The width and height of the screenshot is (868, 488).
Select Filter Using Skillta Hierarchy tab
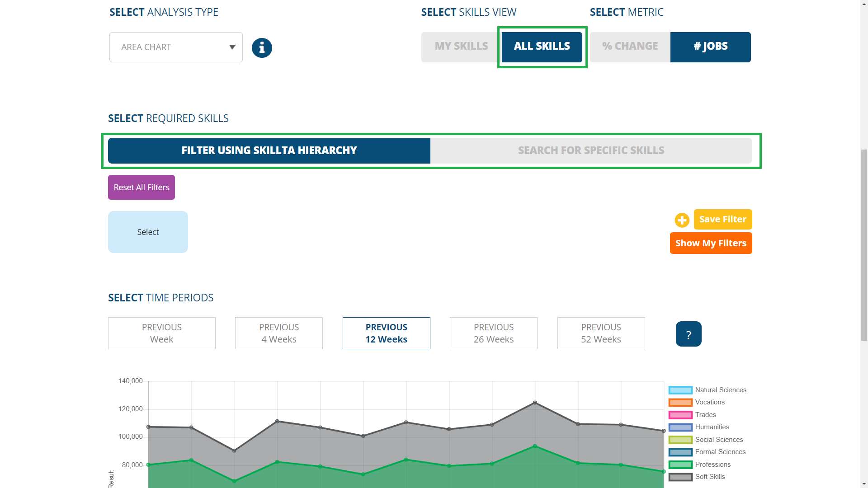[x=269, y=150]
